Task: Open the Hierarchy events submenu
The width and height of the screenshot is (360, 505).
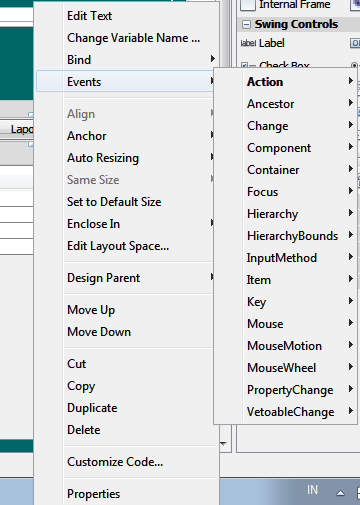Action: tap(285, 214)
